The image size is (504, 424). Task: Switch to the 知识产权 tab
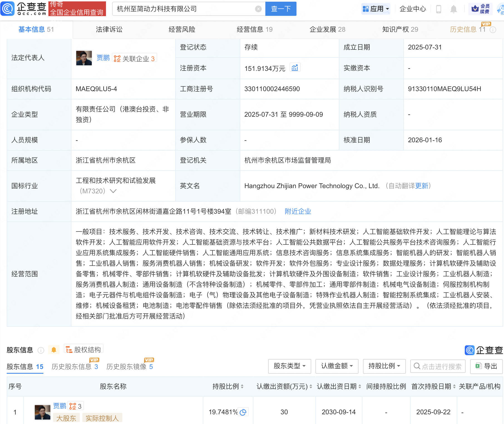coord(400,29)
